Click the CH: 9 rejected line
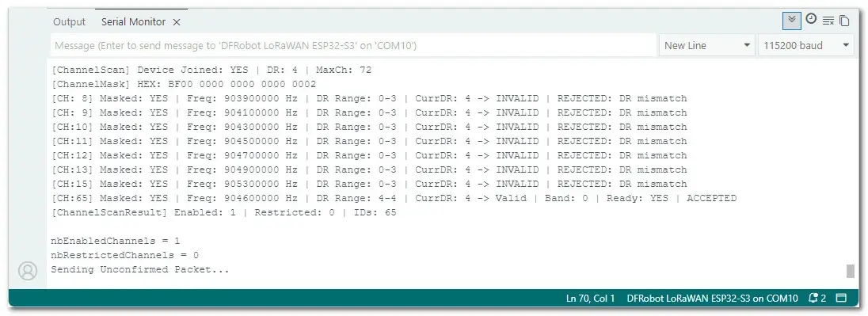Image resolution: width=868 pixels, height=316 pixels. click(x=369, y=113)
